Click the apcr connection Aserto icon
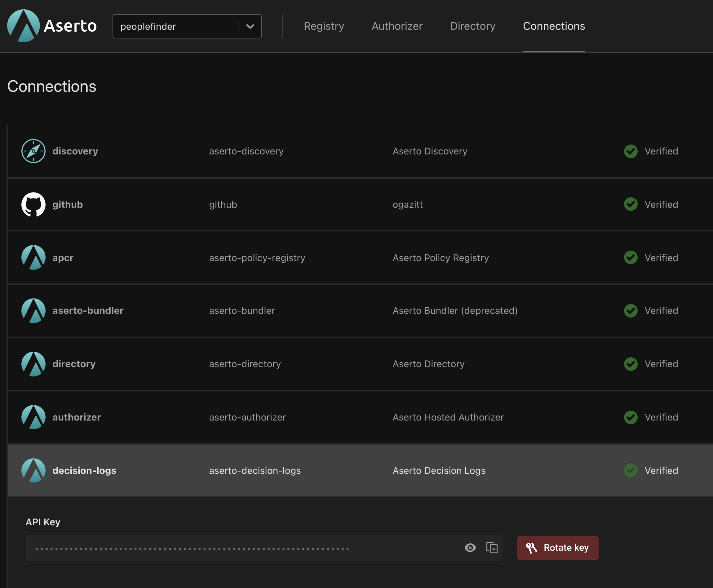Screen dimensions: 713x588 (33, 257)
